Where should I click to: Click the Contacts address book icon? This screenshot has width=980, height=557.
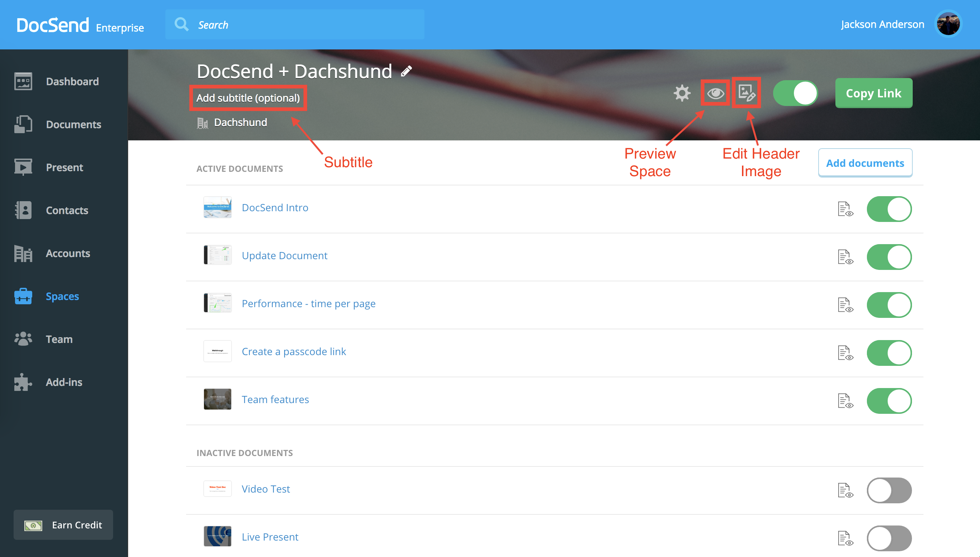(23, 210)
